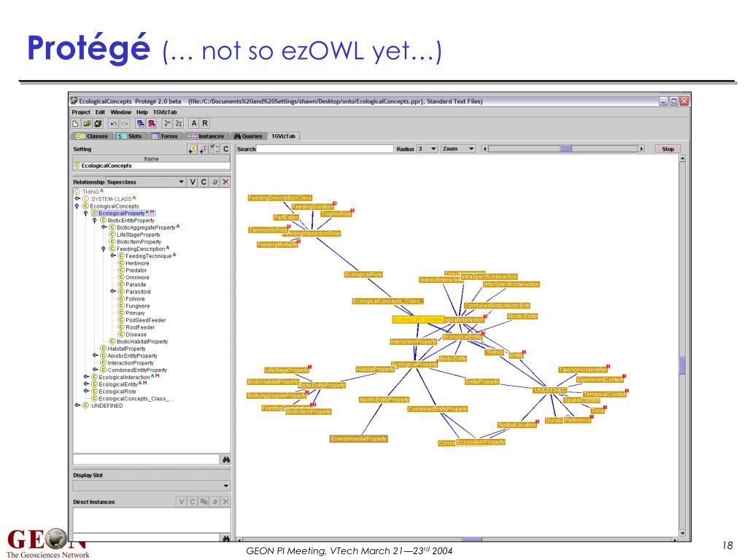Click the add instance icon in Setting
The image size is (747, 560).
(204, 149)
